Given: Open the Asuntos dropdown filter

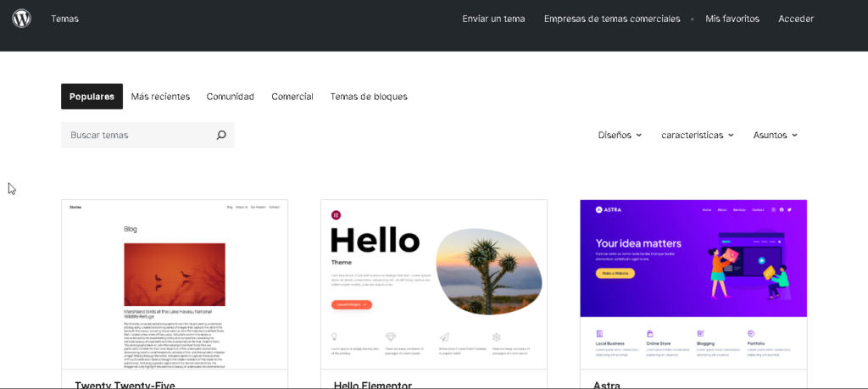Looking at the screenshot, I should 775,135.
